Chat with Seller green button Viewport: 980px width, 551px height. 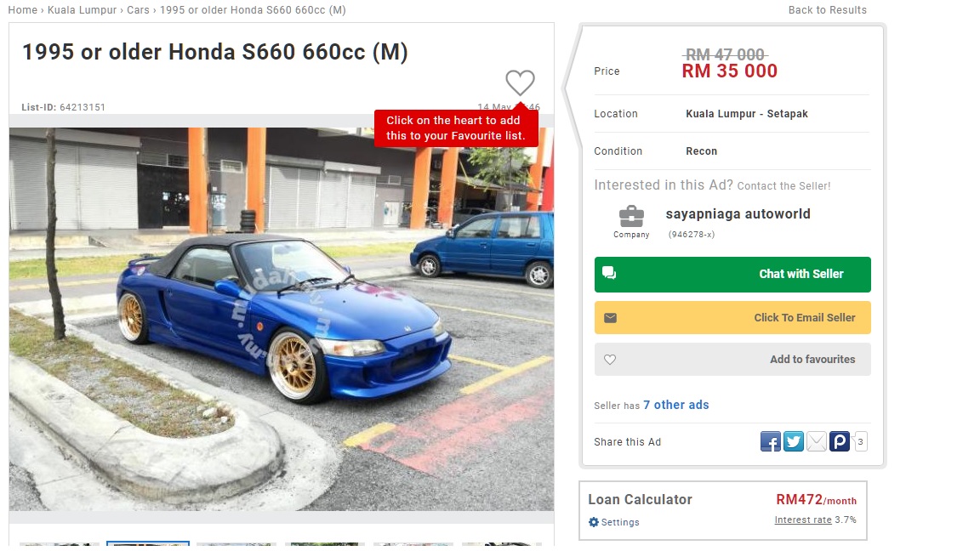(732, 275)
